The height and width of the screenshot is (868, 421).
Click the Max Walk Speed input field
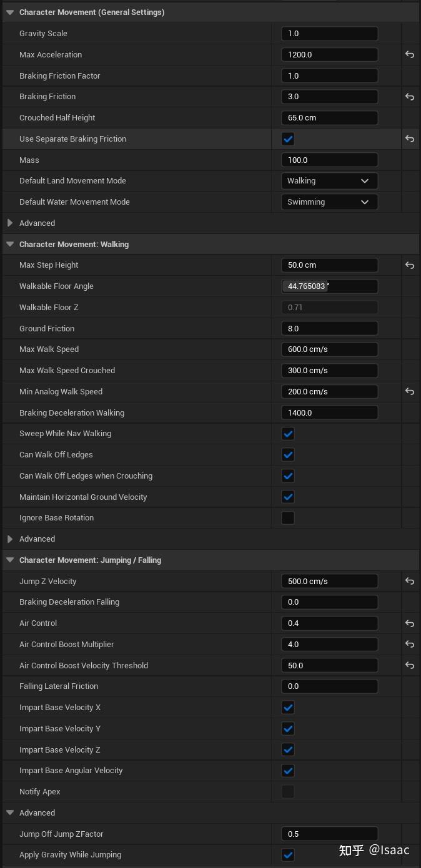pos(329,349)
